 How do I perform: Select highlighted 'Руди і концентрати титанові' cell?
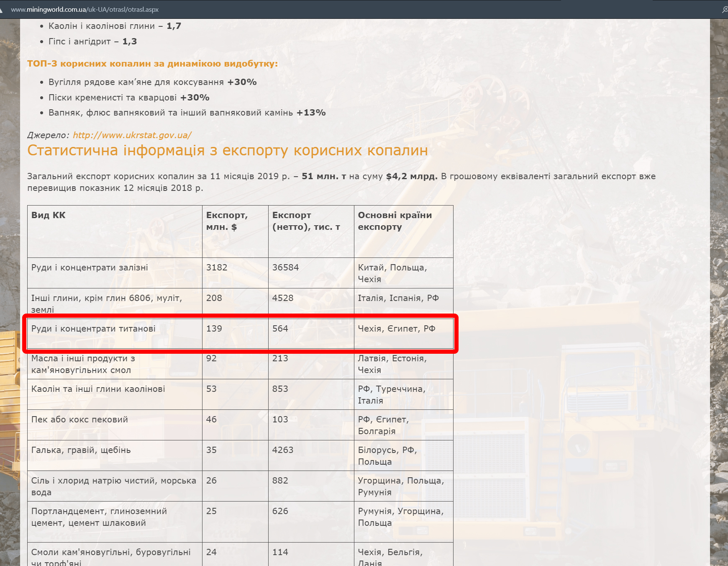click(93, 329)
